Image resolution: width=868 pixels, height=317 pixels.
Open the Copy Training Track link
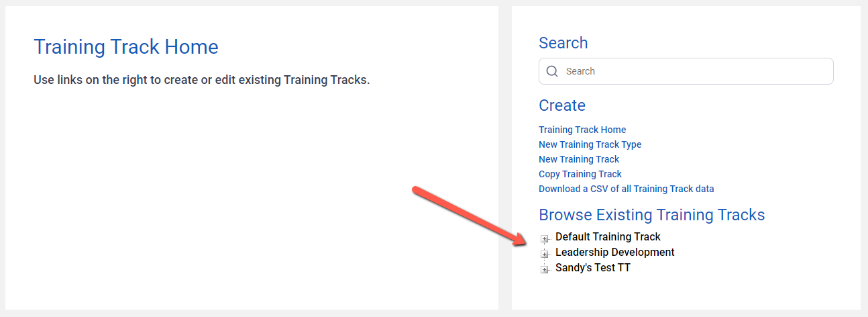point(580,174)
